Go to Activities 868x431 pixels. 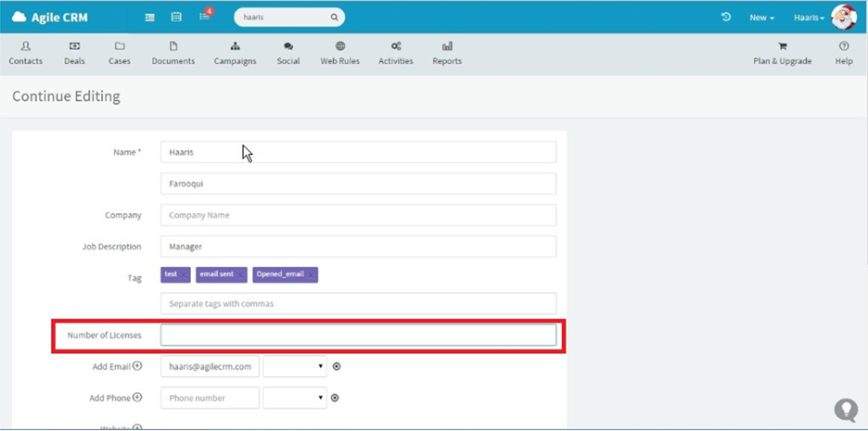(396, 54)
